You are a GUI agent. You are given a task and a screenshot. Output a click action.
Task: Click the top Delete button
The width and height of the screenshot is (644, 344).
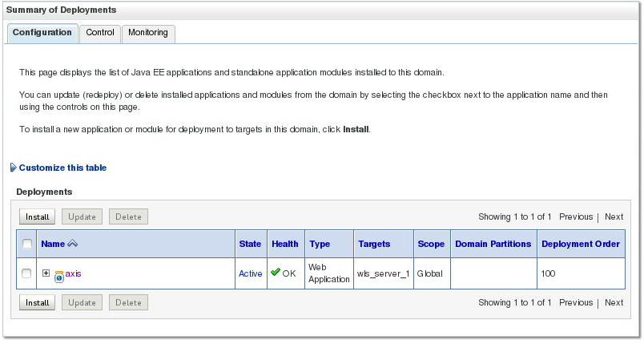128,217
